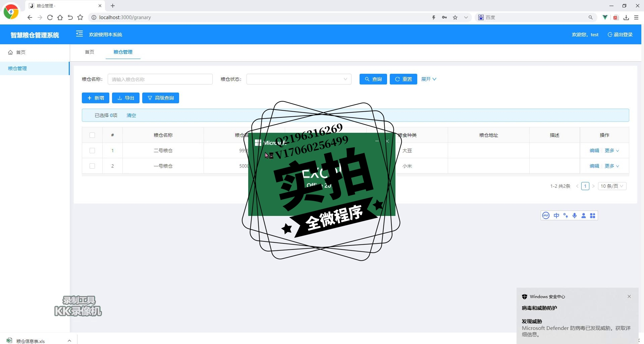Reload the page with refresh icon
The image size is (644, 344).
pos(50,17)
